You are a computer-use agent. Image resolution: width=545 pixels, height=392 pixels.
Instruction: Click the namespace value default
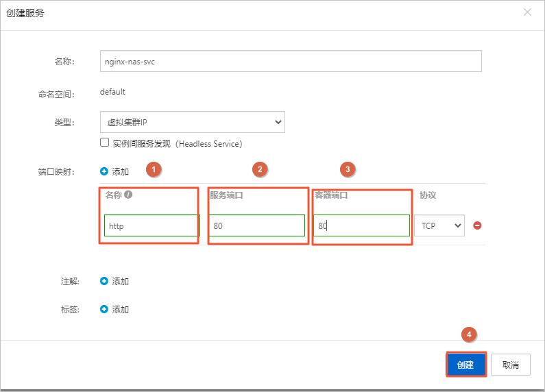pos(112,92)
